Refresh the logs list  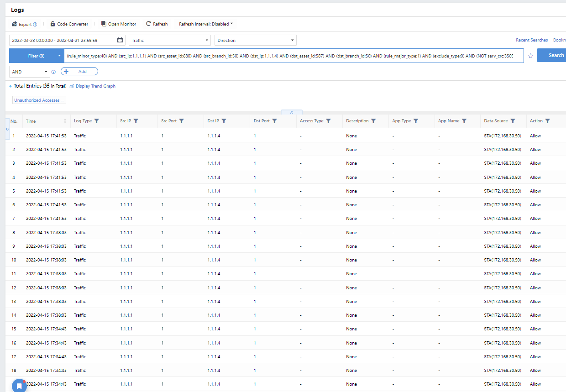pyautogui.click(x=157, y=24)
